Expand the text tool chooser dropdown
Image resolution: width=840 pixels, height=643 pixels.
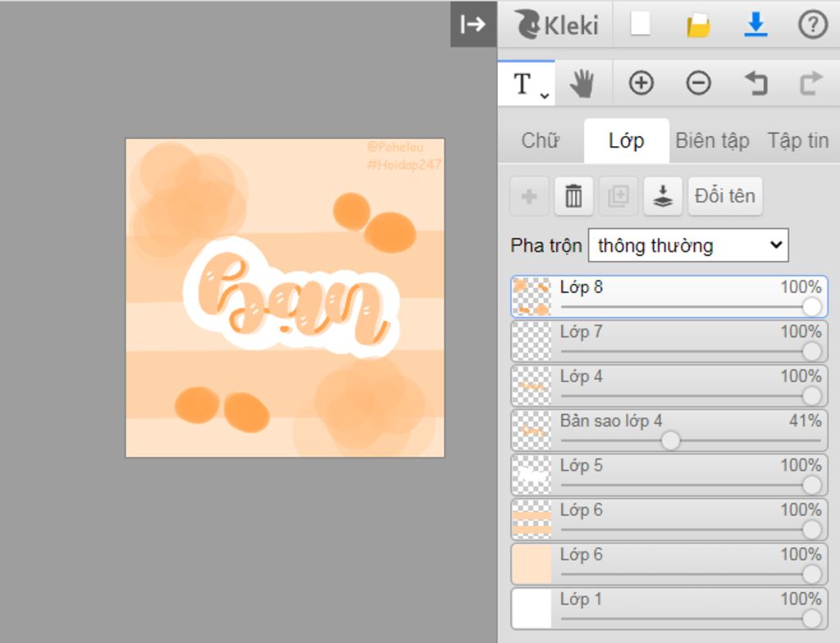(x=545, y=96)
